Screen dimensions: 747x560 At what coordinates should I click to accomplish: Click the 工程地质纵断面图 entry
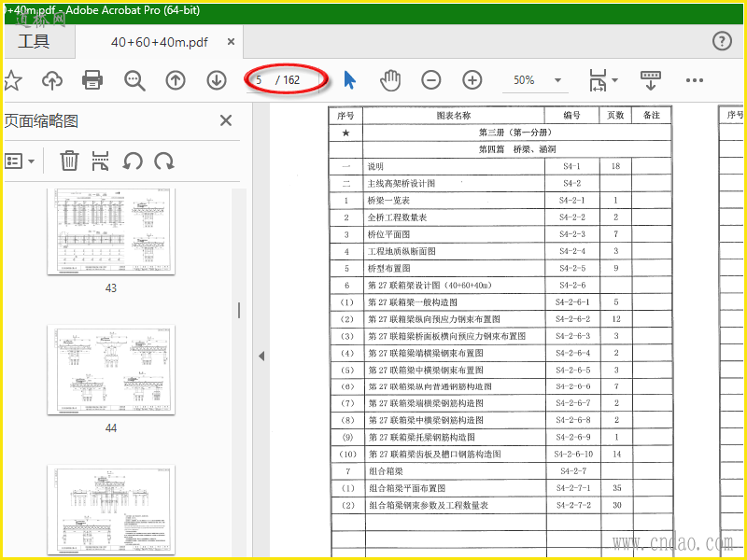coord(402,251)
